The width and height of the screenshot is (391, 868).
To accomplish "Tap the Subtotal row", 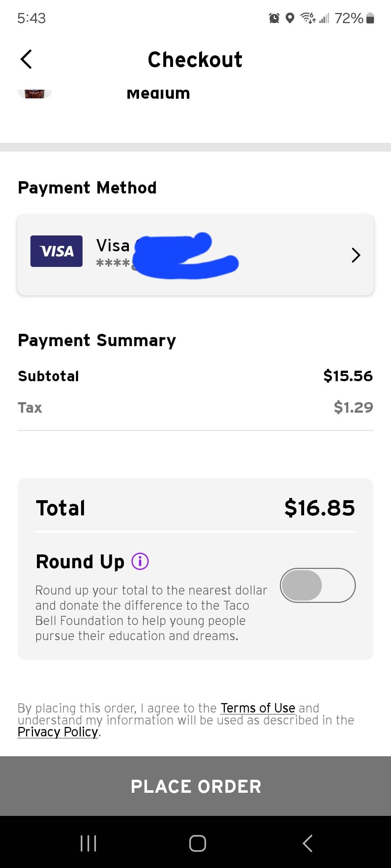I will [x=195, y=376].
